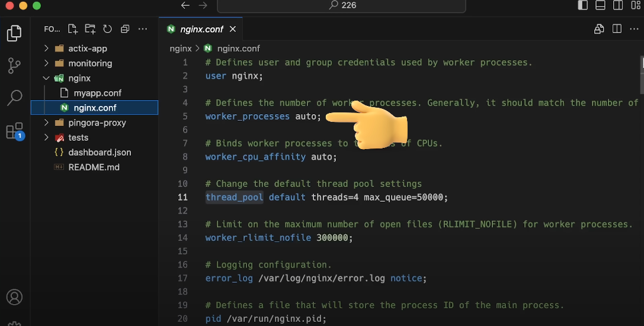
Task: Click the macOS green zoom window button
Action: point(37,5)
